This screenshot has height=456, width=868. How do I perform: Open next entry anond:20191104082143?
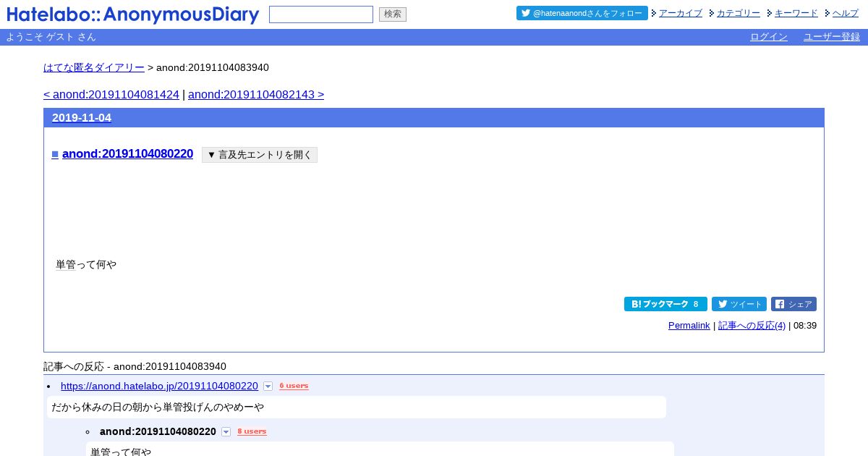(x=256, y=94)
